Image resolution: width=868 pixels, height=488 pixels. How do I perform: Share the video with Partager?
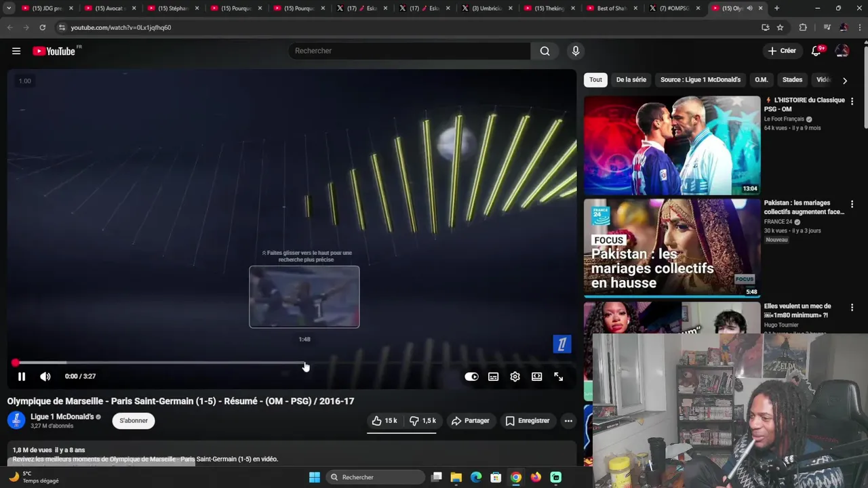pos(471,421)
